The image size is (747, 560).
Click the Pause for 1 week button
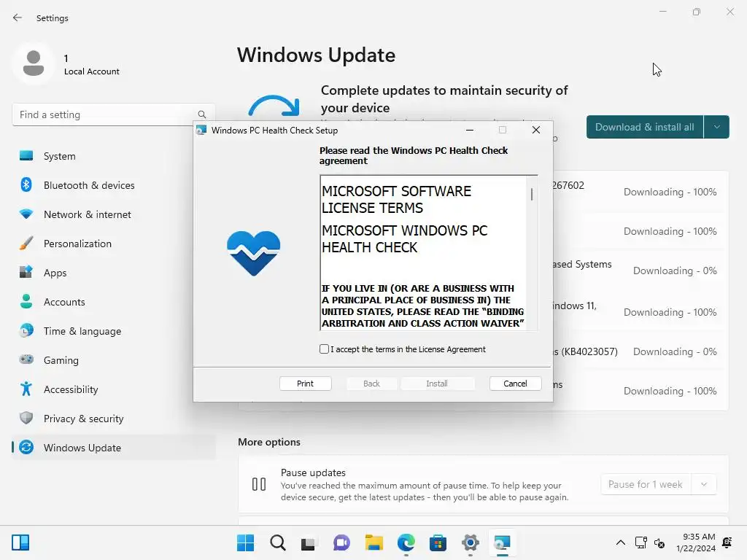646,484
